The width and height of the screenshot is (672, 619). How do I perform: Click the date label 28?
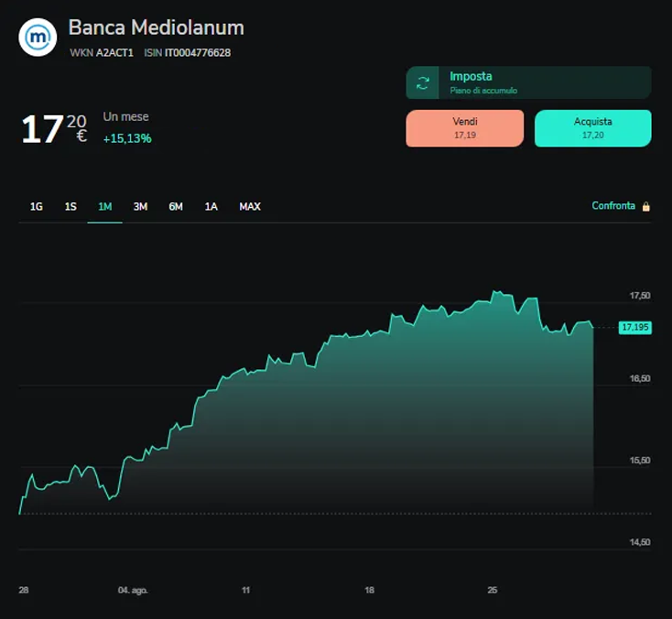pyautogui.click(x=24, y=591)
